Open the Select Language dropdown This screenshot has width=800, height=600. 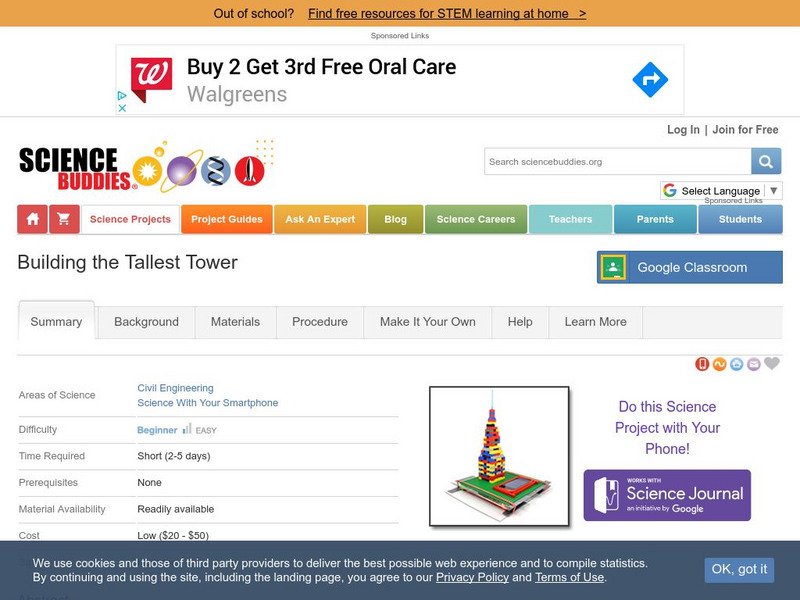[721, 190]
